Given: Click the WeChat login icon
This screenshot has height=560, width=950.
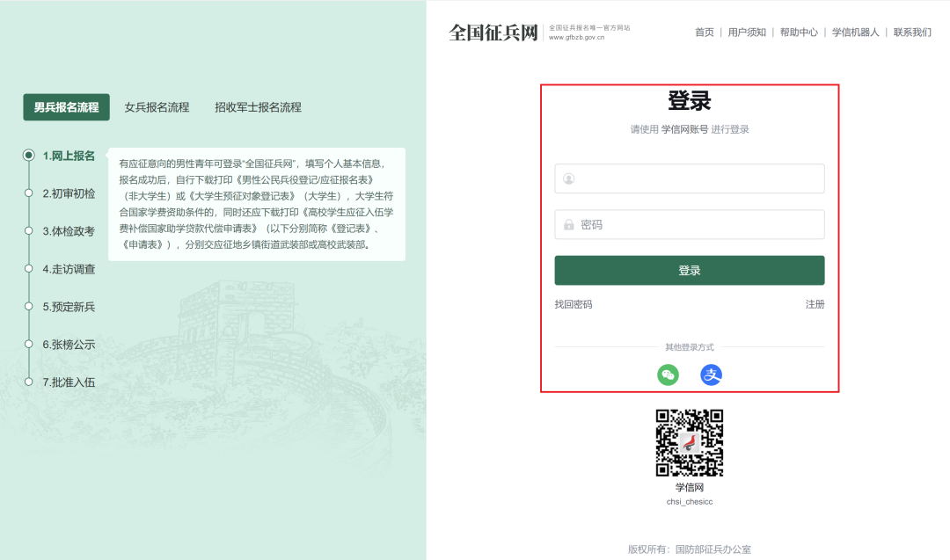Looking at the screenshot, I should pyautogui.click(x=669, y=375).
